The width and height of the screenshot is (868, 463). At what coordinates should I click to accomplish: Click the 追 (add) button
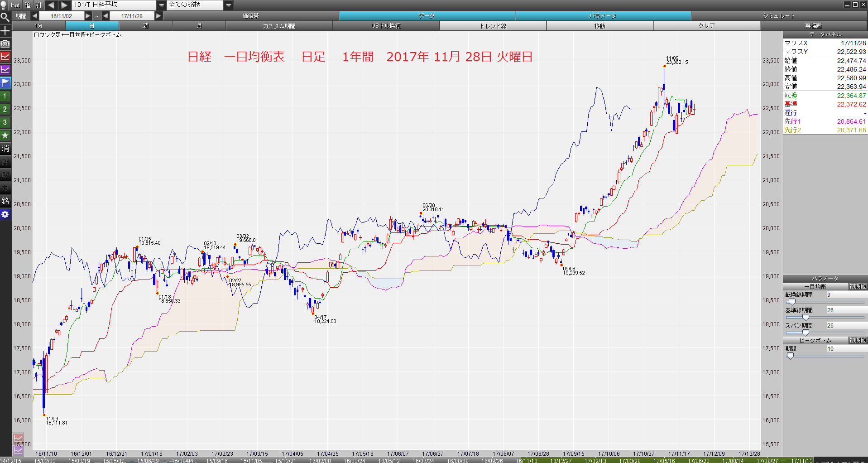coord(27,5)
